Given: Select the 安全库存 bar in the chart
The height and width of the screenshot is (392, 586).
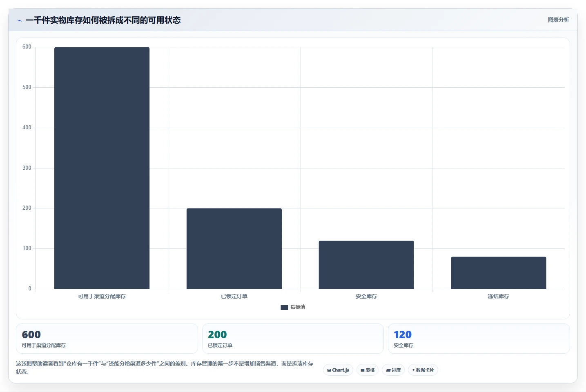Looking at the screenshot, I should click(x=366, y=265).
